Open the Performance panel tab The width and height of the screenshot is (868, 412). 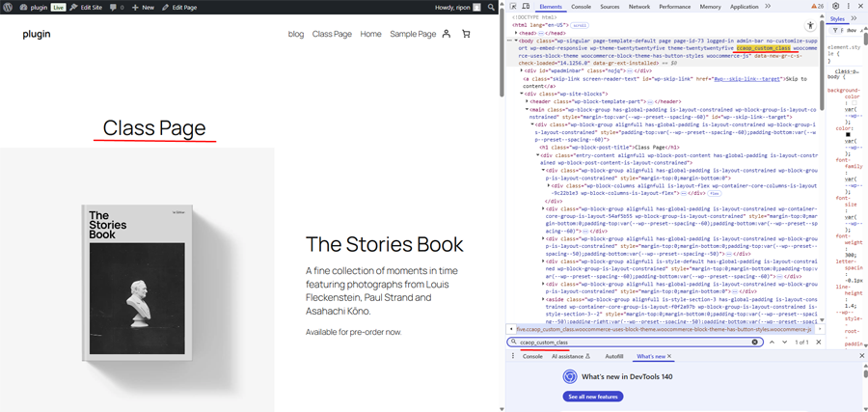[x=675, y=7]
